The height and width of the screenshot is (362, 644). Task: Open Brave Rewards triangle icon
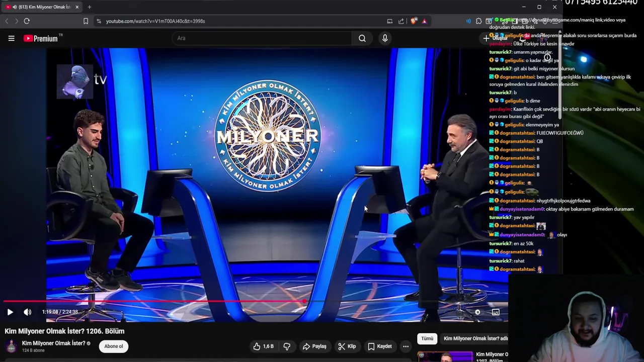[x=424, y=21]
